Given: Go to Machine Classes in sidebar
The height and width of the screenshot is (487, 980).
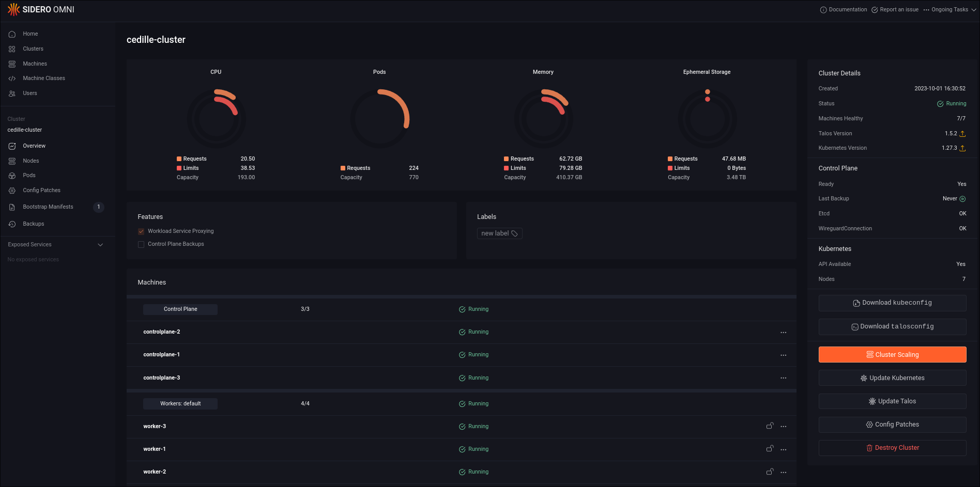Looking at the screenshot, I should [x=43, y=78].
